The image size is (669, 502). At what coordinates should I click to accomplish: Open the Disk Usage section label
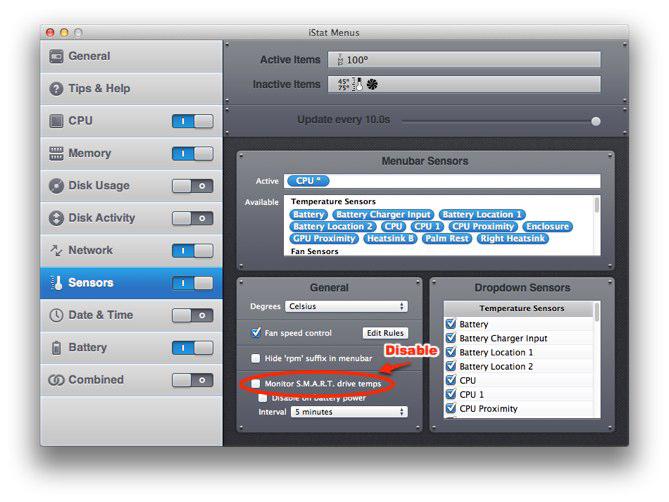point(99,186)
